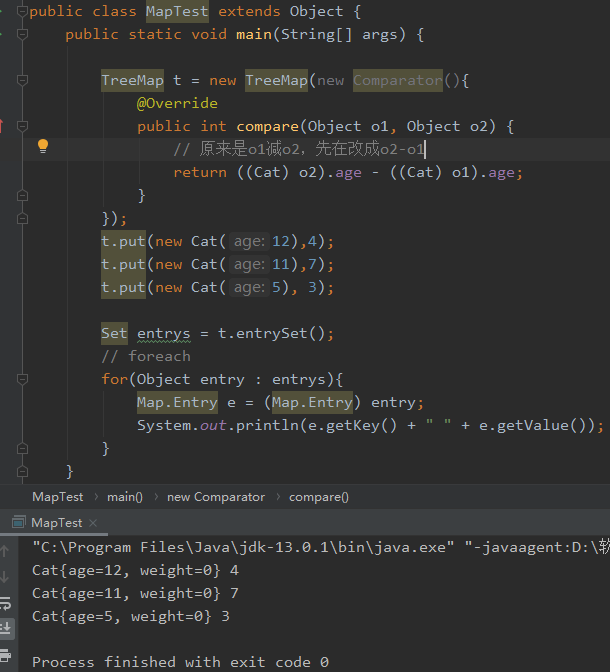Click the underlined entrys variable

[x=163, y=333]
